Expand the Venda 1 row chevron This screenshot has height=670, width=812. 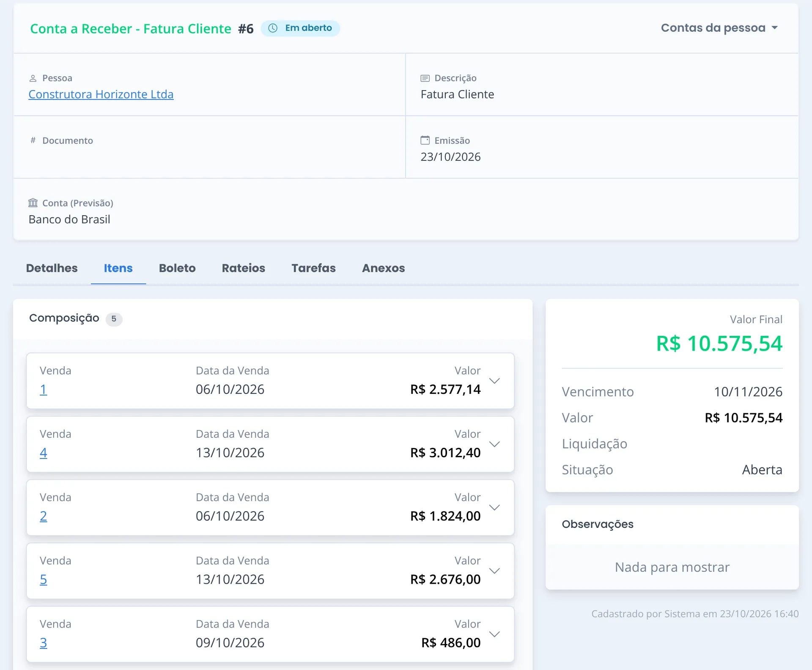[x=494, y=381]
